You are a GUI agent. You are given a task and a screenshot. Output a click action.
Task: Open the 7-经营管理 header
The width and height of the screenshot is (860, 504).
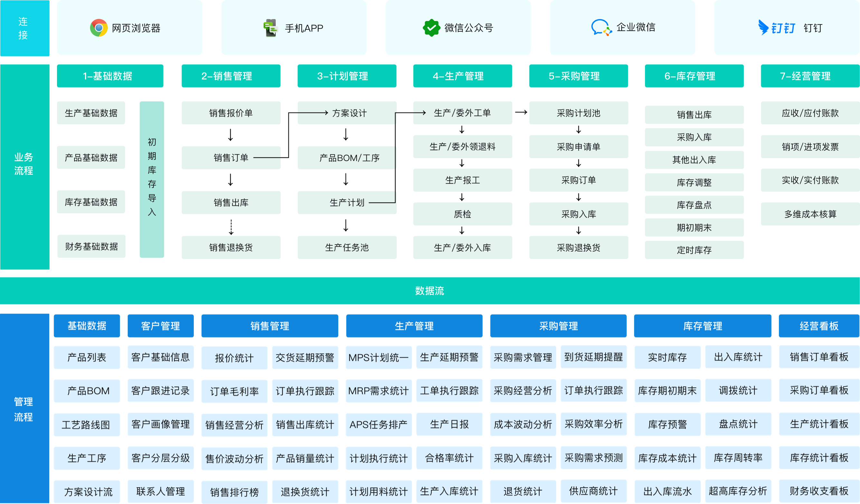tap(809, 76)
